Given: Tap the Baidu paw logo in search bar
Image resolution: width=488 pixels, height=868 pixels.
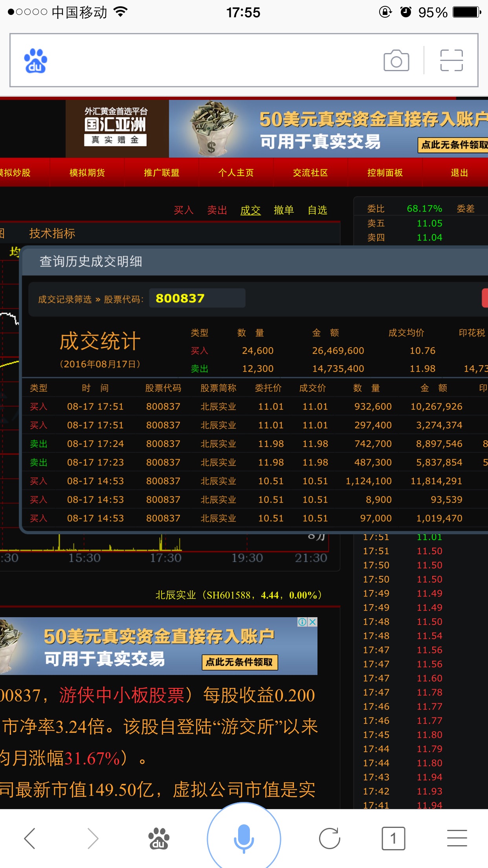Looking at the screenshot, I should [x=36, y=61].
